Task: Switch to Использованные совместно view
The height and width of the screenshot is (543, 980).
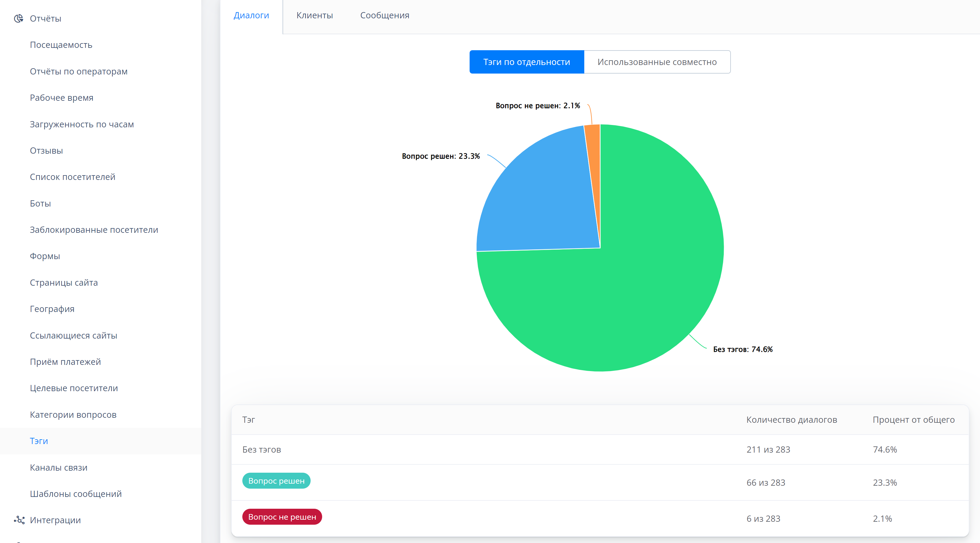Action: point(657,62)
